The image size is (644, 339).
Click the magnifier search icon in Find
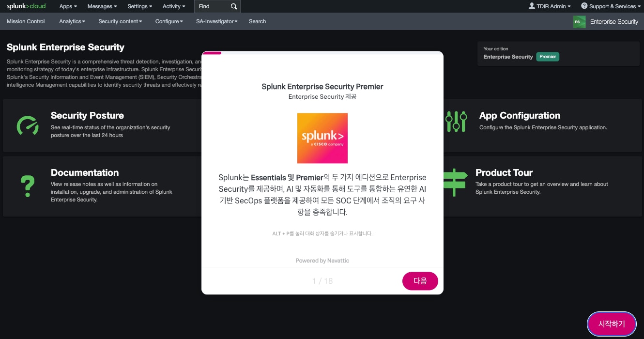[234, 6]
